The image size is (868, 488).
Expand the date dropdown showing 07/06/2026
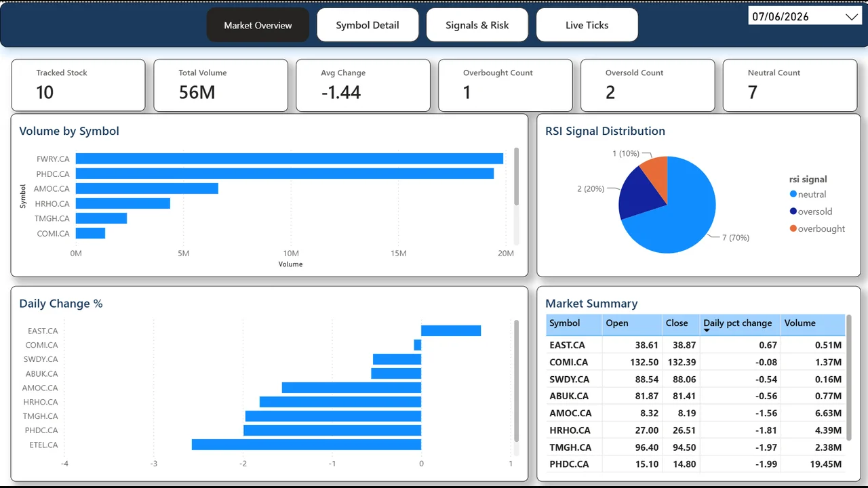(805, 16)
